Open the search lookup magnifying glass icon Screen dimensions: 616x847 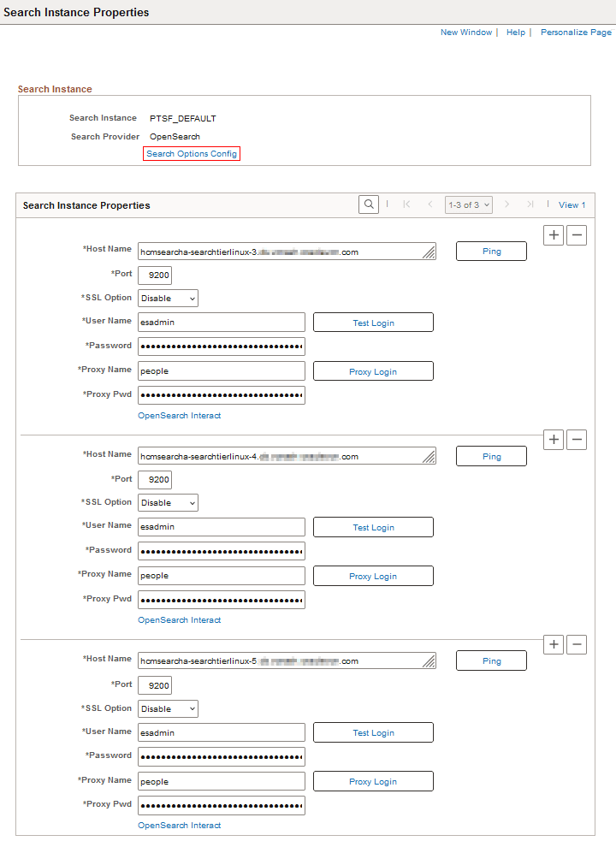368,204
